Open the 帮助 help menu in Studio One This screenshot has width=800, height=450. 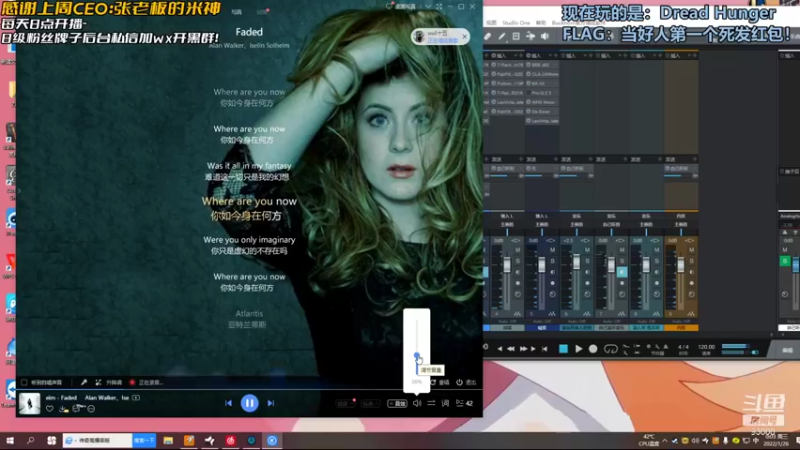click(540, 23)
